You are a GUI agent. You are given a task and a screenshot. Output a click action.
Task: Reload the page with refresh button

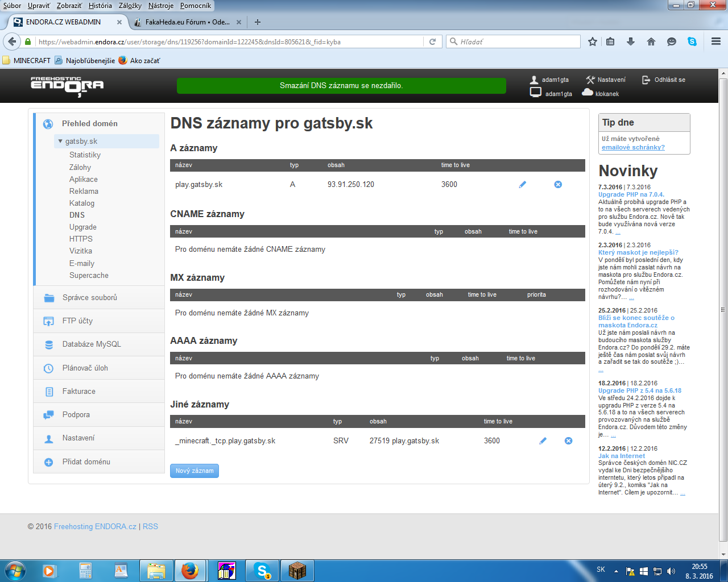[432, 41]
